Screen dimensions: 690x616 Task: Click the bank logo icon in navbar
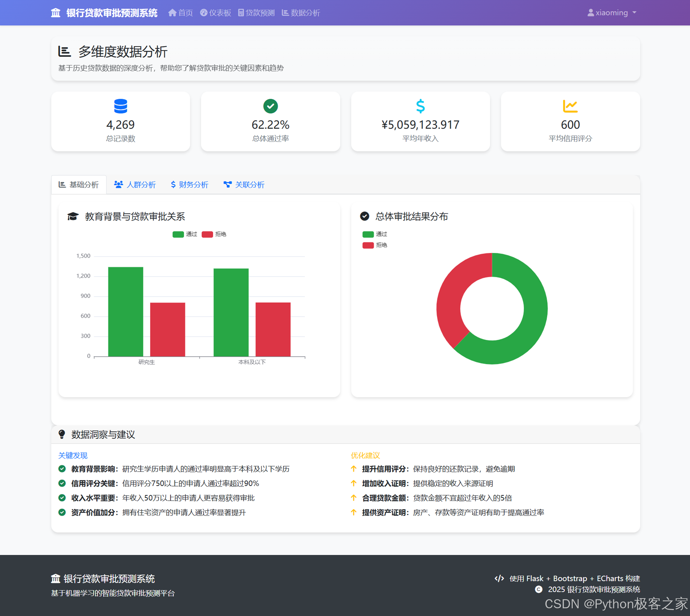click(55, 13)
